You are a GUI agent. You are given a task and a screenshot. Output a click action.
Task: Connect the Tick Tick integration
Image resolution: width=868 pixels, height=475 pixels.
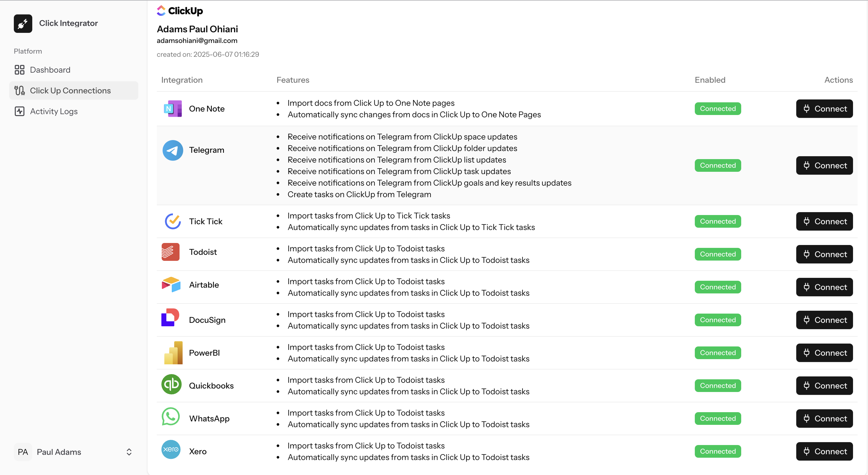click(x=824, y=221)
